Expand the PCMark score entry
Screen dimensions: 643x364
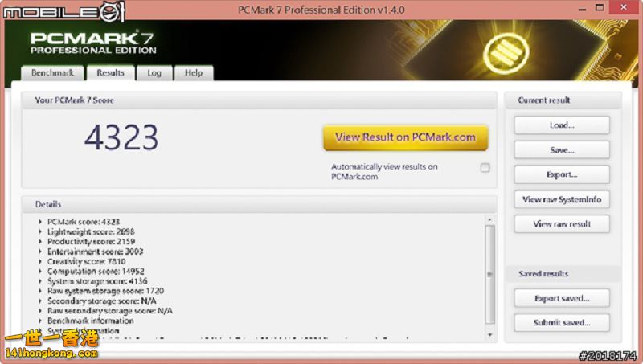(x=40, y=222)
